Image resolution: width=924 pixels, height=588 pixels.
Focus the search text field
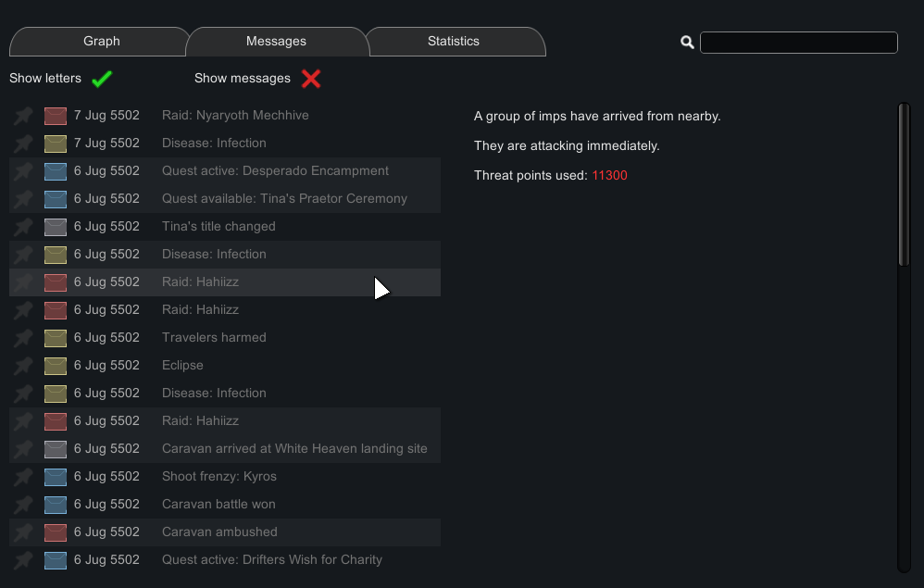[799, 43]
